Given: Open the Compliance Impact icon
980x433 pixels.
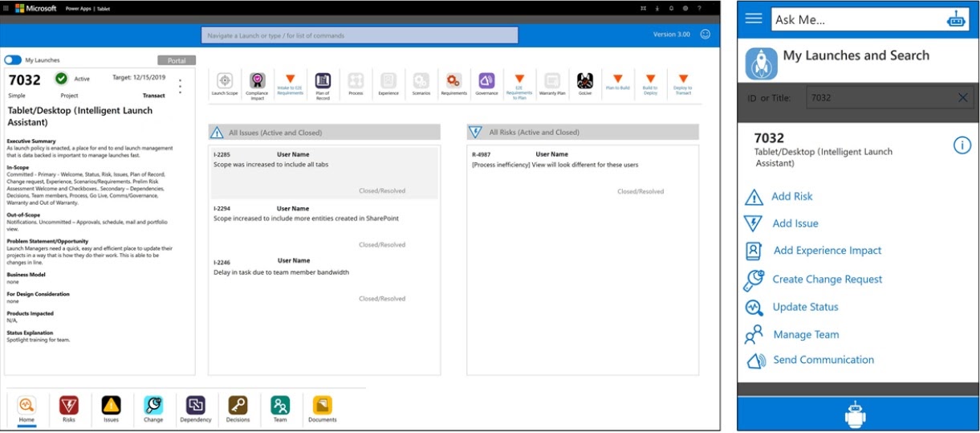Looking at the screenshot, I should pos(258,80).
